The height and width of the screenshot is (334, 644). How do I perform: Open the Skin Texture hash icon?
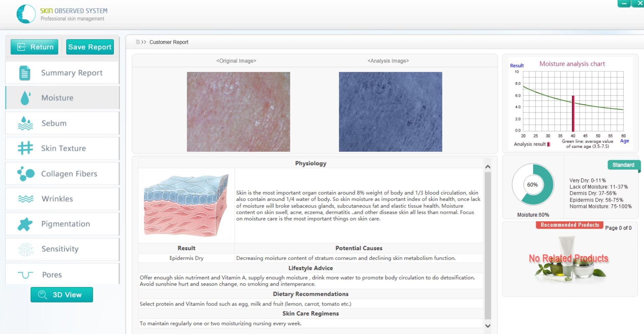pos(25,148)
